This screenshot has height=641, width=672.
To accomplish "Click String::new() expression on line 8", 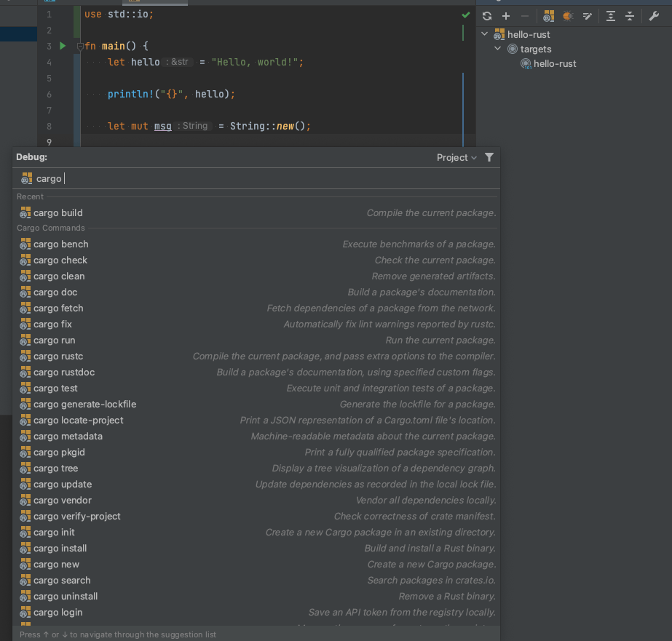I will tap(267, 127).
